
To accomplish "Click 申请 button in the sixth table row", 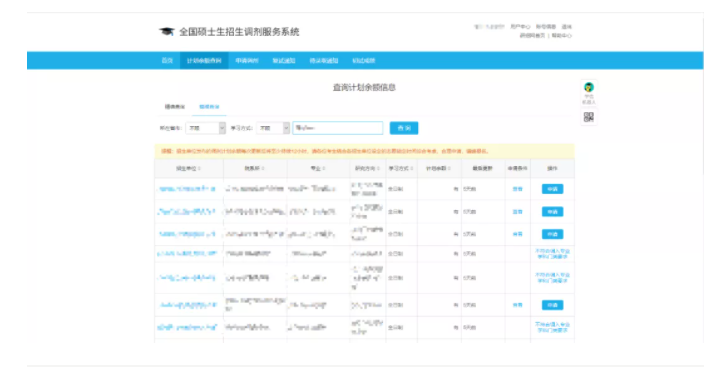I will (x=552, y=305).
